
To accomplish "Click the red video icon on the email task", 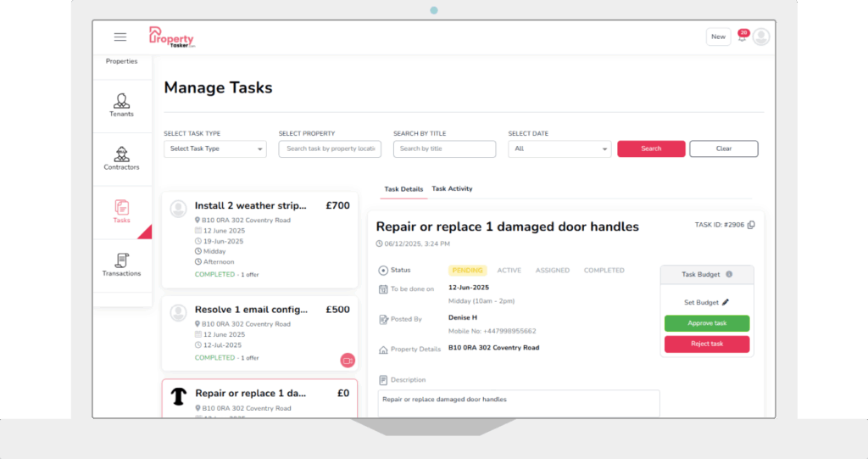I will (347, 360).
